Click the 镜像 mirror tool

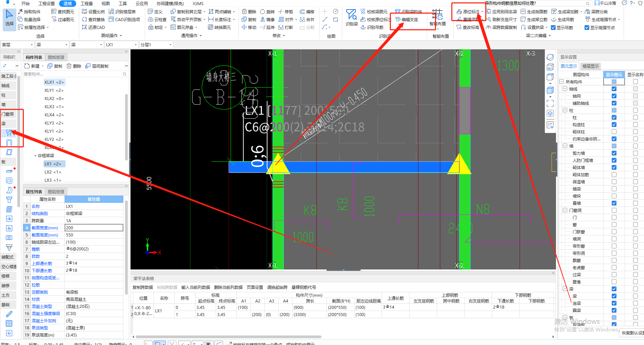pyautogui.click(x=267, y=19)
